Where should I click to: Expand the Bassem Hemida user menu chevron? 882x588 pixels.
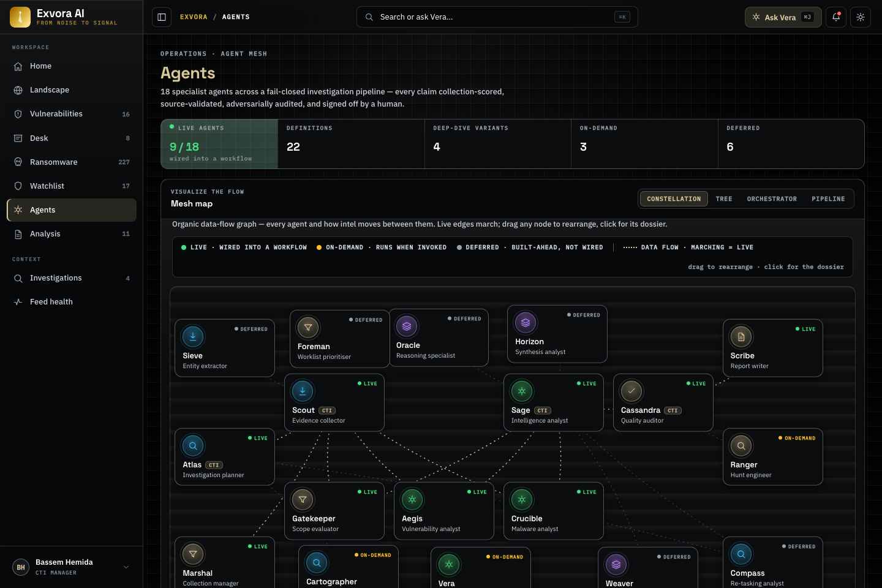coord(126,567)
